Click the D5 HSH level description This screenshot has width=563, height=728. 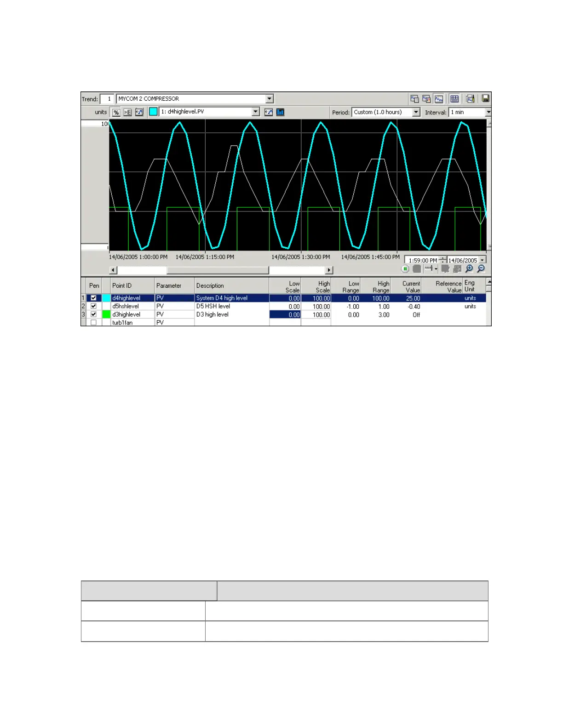pyautogui.click(x=232, y=306)
